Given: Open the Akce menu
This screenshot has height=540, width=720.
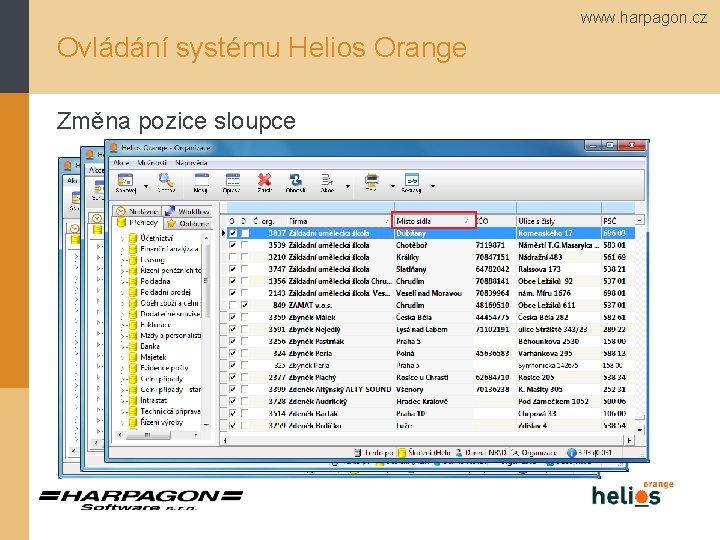Looking at the screenshot, I should pyautogui.click(x=121, y=163).
